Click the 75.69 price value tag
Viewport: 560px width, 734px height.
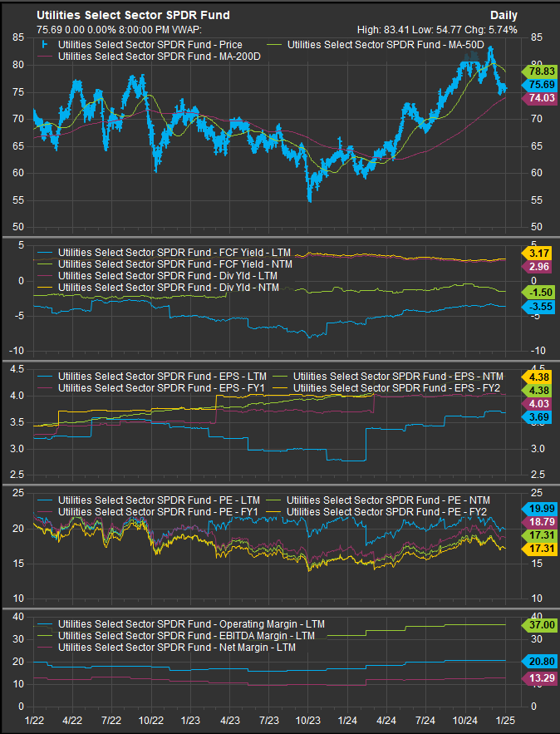coord(539,85)
